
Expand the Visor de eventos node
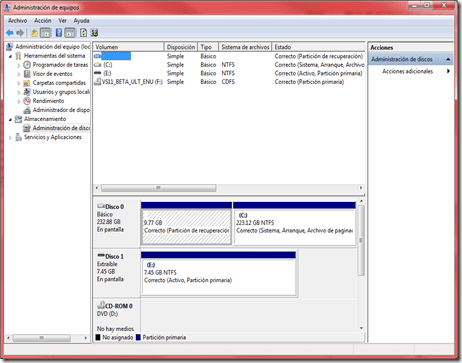pyautogui.click(x=19, y=74)
